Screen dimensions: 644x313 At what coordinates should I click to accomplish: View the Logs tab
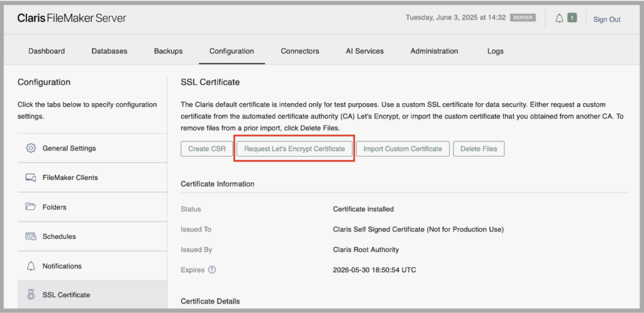496,52
